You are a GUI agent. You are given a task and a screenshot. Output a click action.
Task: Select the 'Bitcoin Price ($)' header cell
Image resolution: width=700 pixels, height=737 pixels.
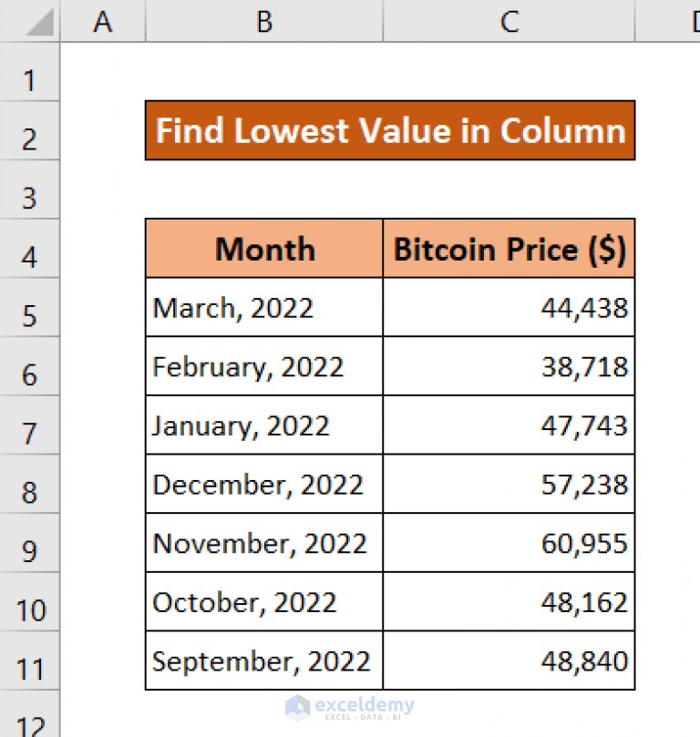coord(509,248)
